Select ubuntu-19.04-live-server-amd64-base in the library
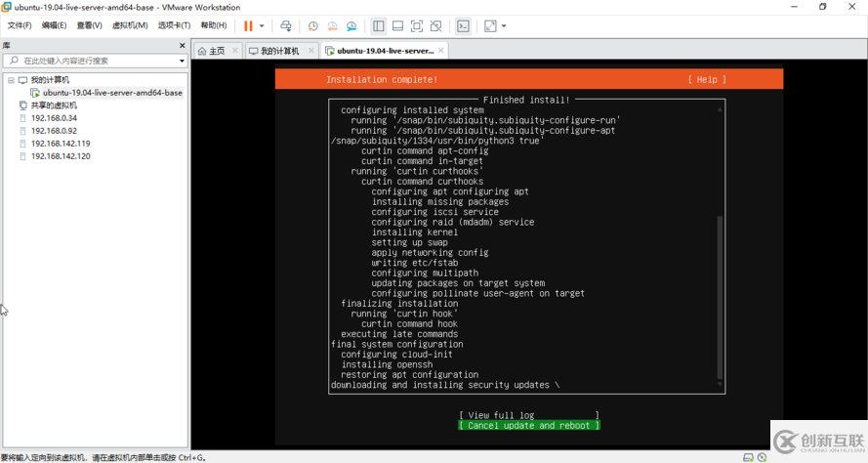 [112, 93]
